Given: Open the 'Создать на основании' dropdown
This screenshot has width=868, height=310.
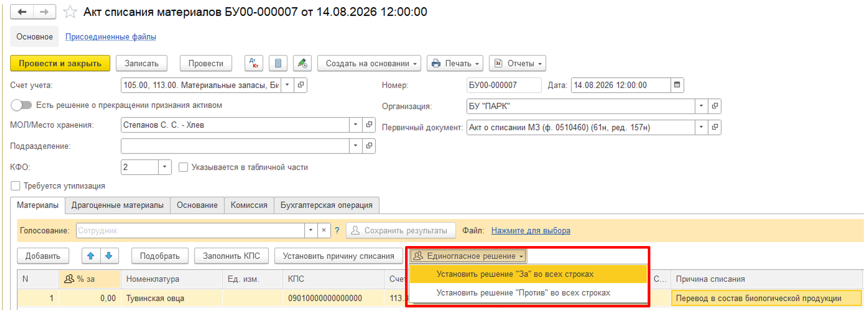Looking at the screenshot, I should 369,63.
